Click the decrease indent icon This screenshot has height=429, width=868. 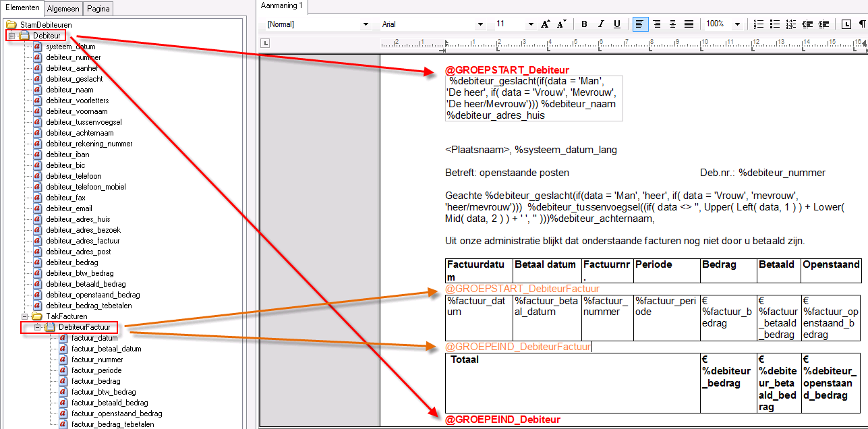pyautogui.click(x=807, y=24)
